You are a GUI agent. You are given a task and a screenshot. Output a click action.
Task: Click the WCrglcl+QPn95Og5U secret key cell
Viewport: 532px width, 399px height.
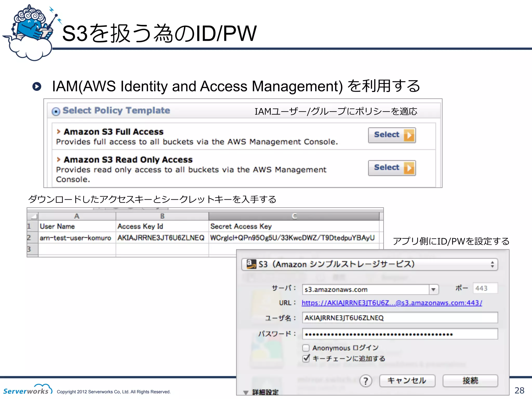[294, 238]
